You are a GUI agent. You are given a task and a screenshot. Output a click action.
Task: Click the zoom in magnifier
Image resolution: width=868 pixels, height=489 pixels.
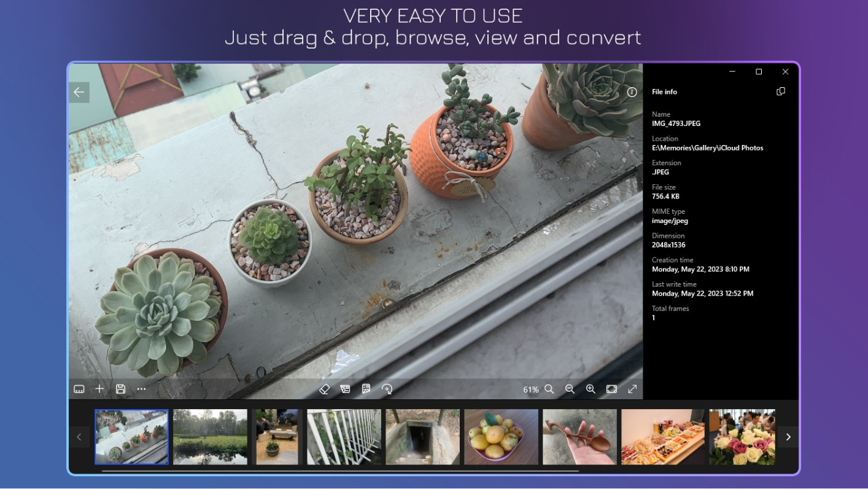pos(591,389)
